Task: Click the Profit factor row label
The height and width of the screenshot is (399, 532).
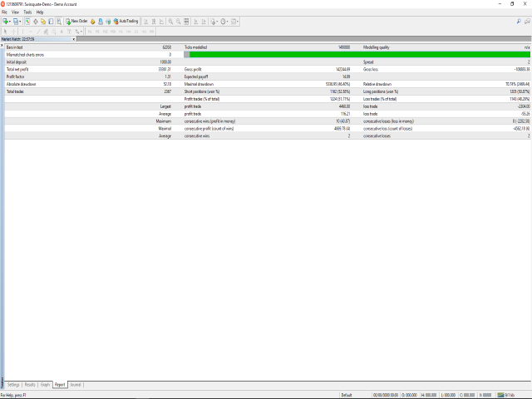Action: (15, 76)
